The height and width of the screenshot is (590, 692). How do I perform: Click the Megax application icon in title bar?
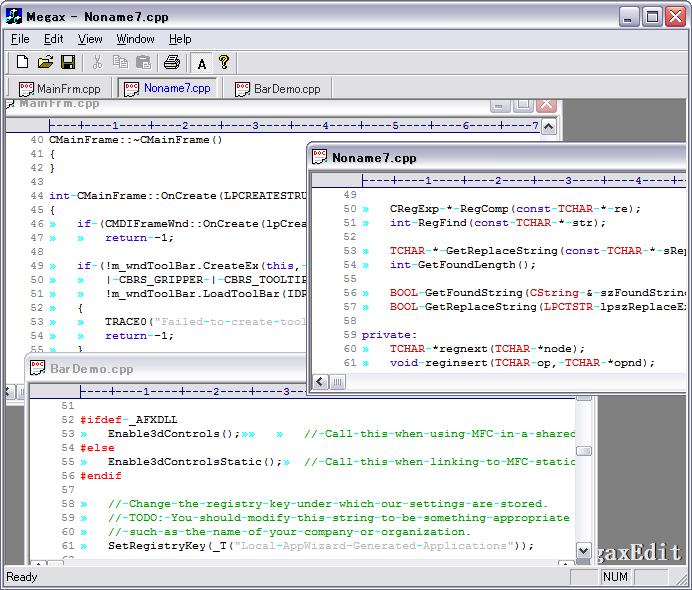point(14,17)
